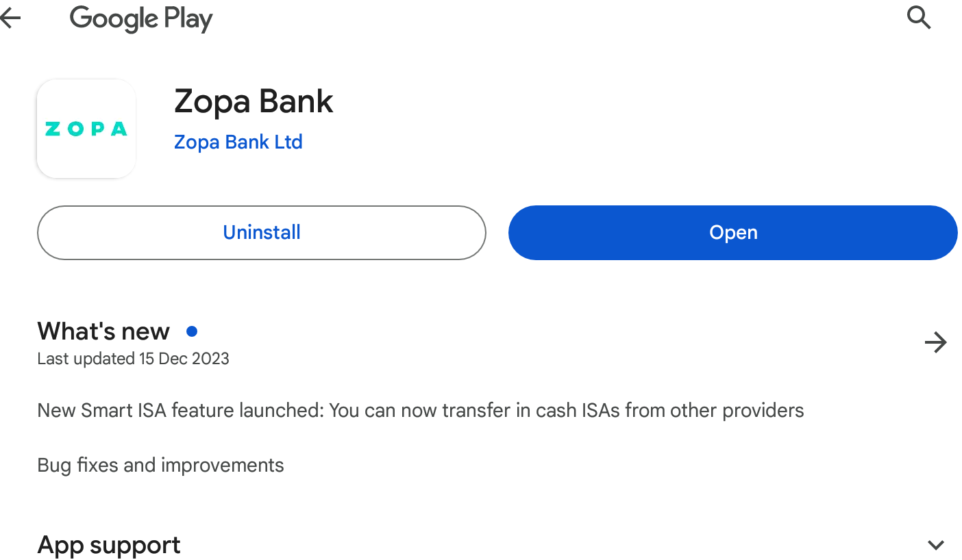Tap the teal ZOPA app icon
This screenshot has height=560, width=962.
tap(86, 129)
